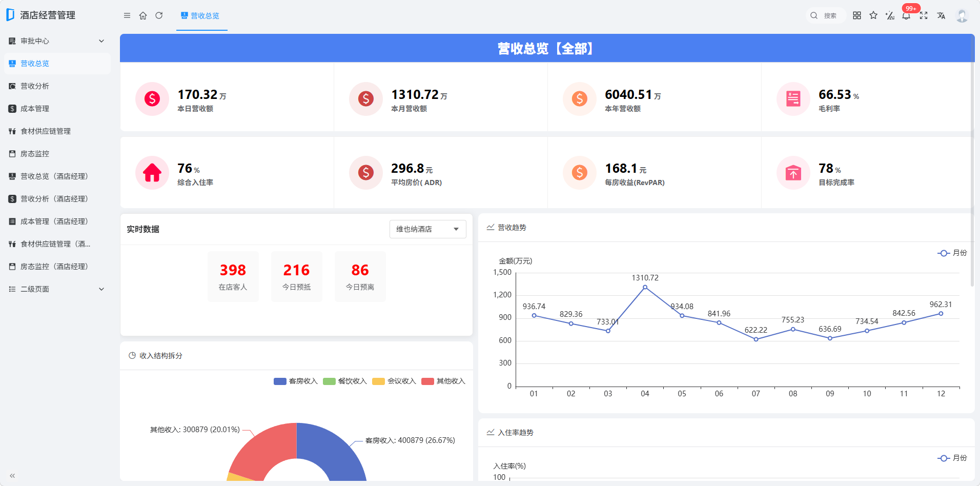Click the refresh icon in the top toolbar
The image size is (980, 486).
pos(159,15)
